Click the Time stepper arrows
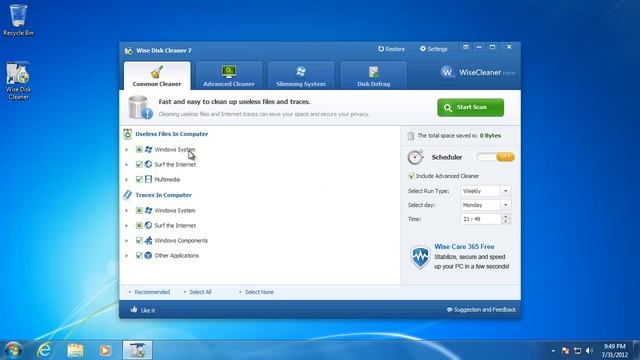Image resolution: width=640 pixels, height=360 pixels. (506, 219)
